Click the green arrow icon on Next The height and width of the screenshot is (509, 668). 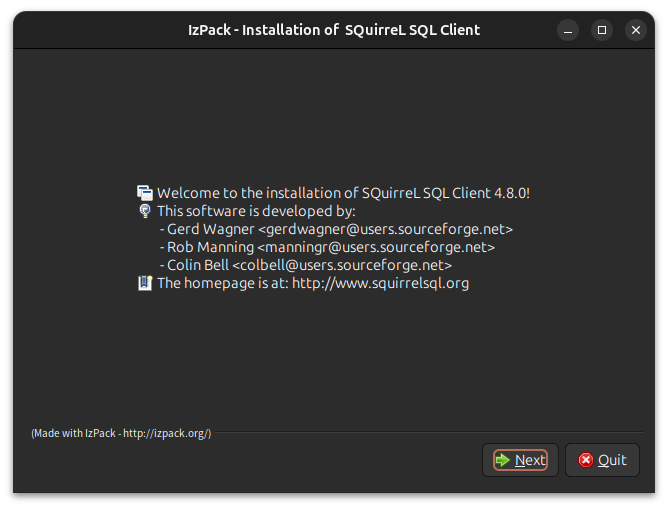(503, 460)
